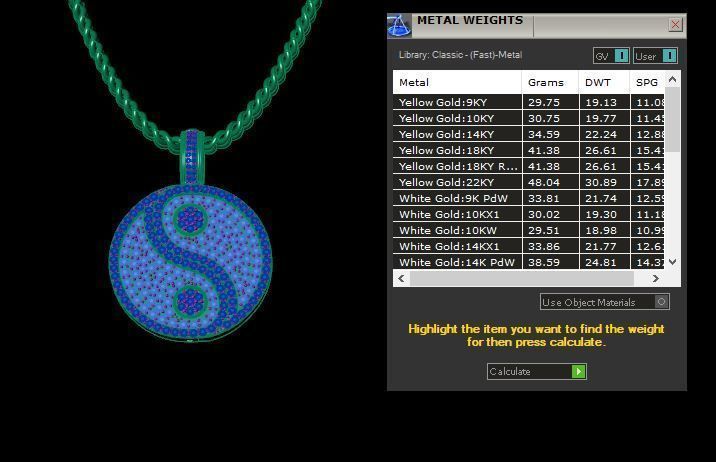The height and width of the screenshot is (462, 716).
Task: Select the Yellow Gold:18KY R... row
Action: pos(529,166)
